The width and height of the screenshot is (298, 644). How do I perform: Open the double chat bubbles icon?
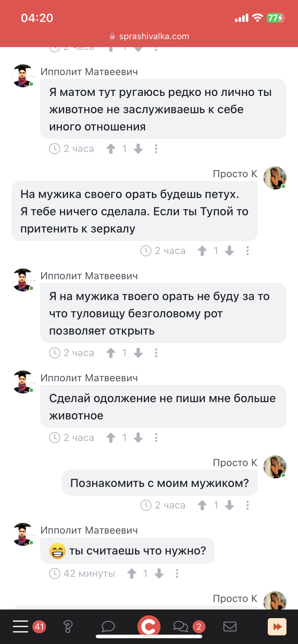tap(181, 627)
